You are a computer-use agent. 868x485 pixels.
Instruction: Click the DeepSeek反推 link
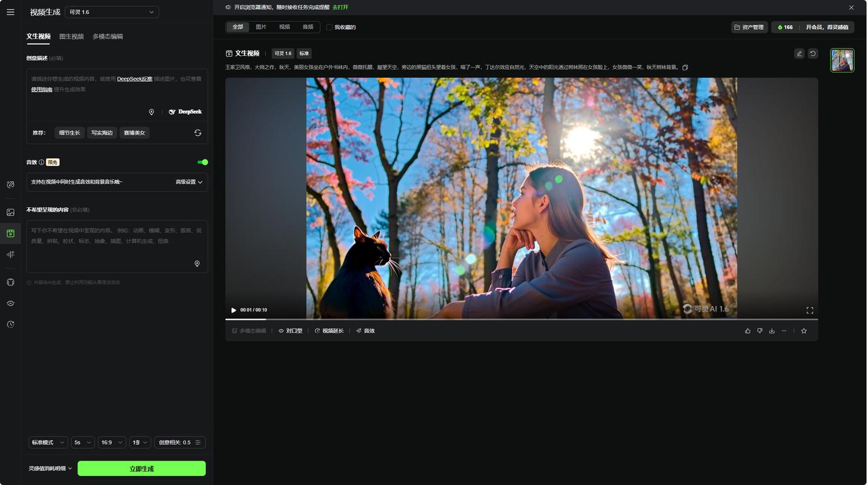click(134, 79)
